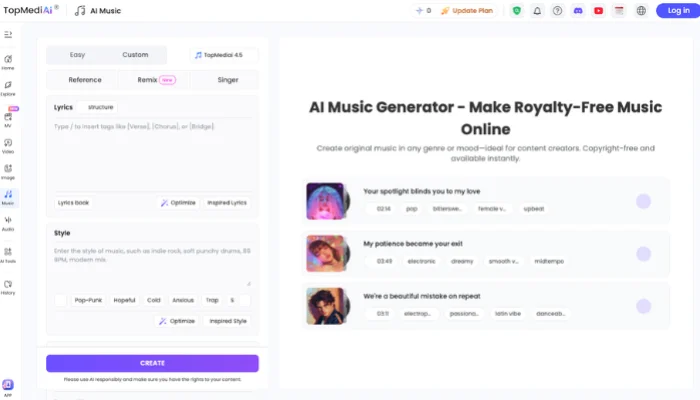Image resolution: width=700 pixels, height=400 pixels.
Task: Collapse the sidebar with hamburger menu icon
Action: click(8, 35)
